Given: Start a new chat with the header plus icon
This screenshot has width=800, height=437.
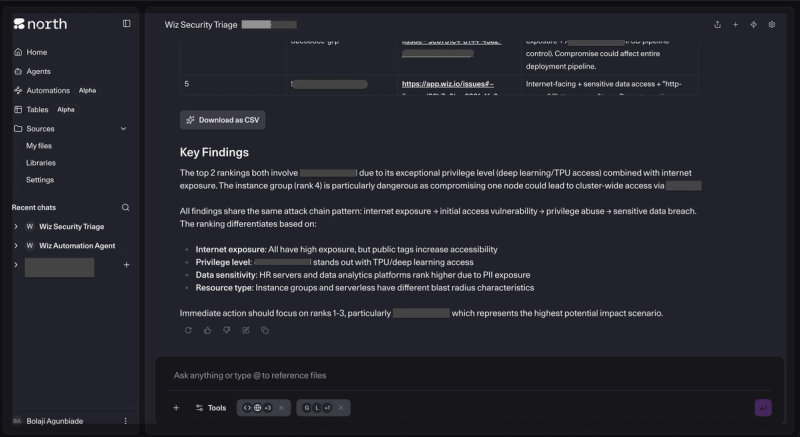Looking at the screenshot, I should tap(735, 24).
